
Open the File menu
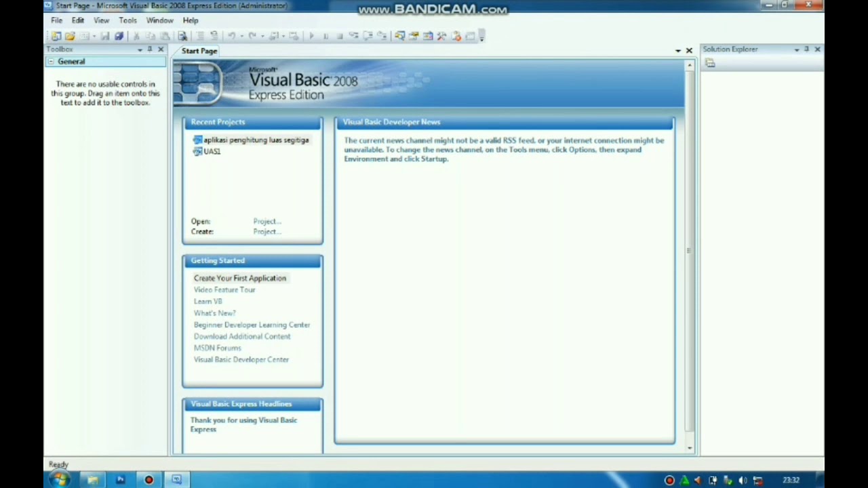(x=57, y=20)
